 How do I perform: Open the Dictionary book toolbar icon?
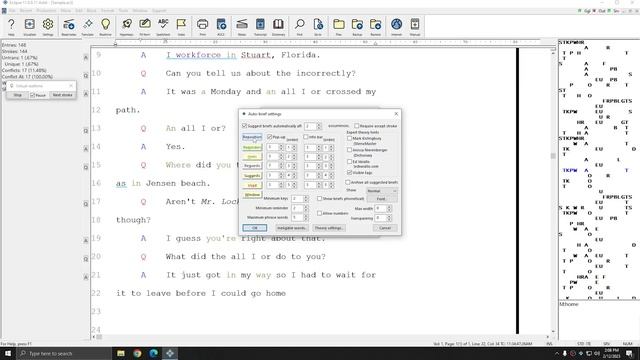click(278, 27)
